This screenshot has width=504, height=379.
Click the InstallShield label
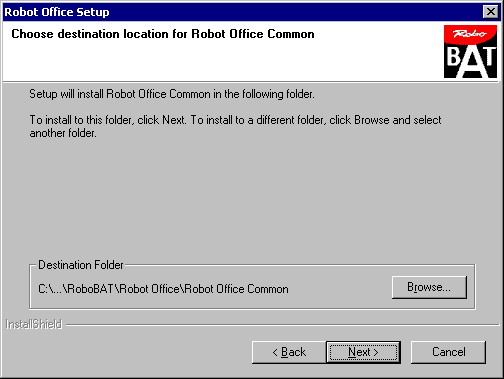coord(34,324)
